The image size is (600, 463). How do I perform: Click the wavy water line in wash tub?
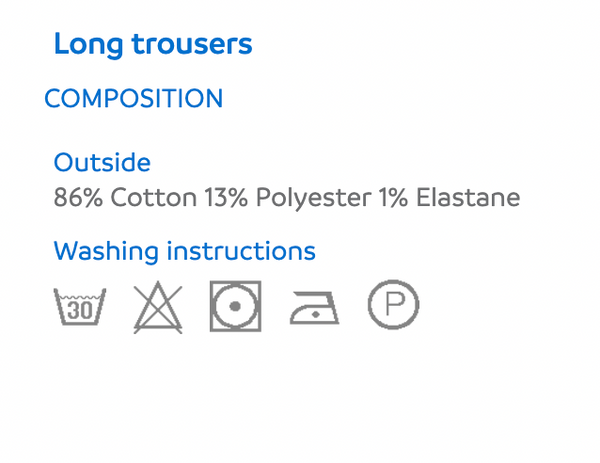(80, 297)
